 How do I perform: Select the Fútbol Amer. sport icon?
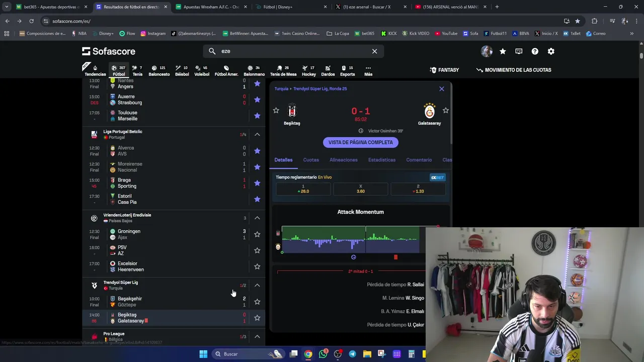226,70
